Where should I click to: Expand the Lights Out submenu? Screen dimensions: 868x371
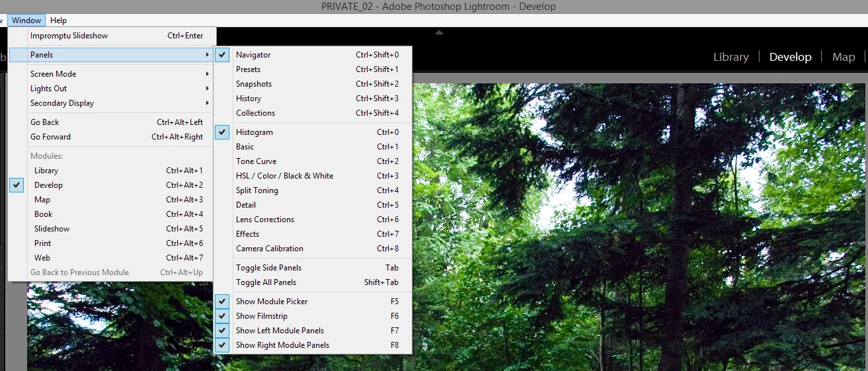click(111, 89)
